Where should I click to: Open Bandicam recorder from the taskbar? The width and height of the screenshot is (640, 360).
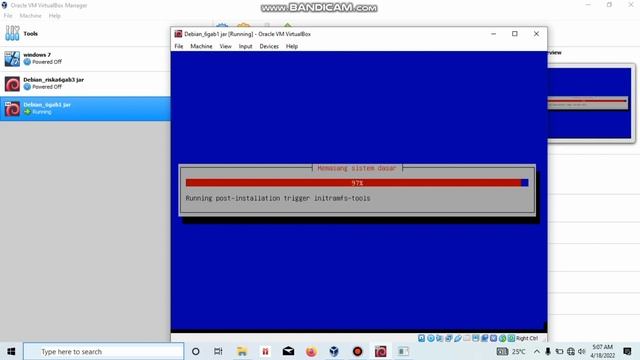[x=358, y=351]
